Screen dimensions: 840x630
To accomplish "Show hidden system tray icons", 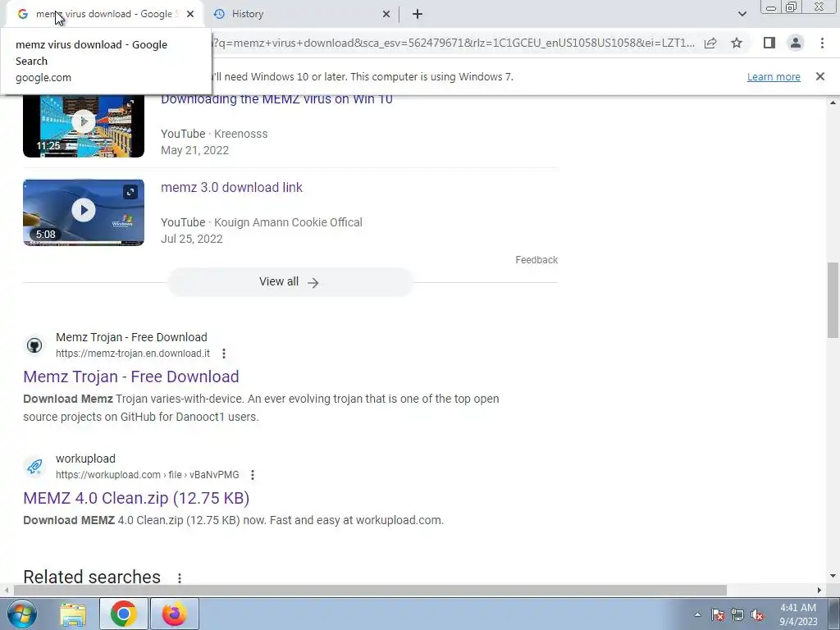I will pos(697,615).
